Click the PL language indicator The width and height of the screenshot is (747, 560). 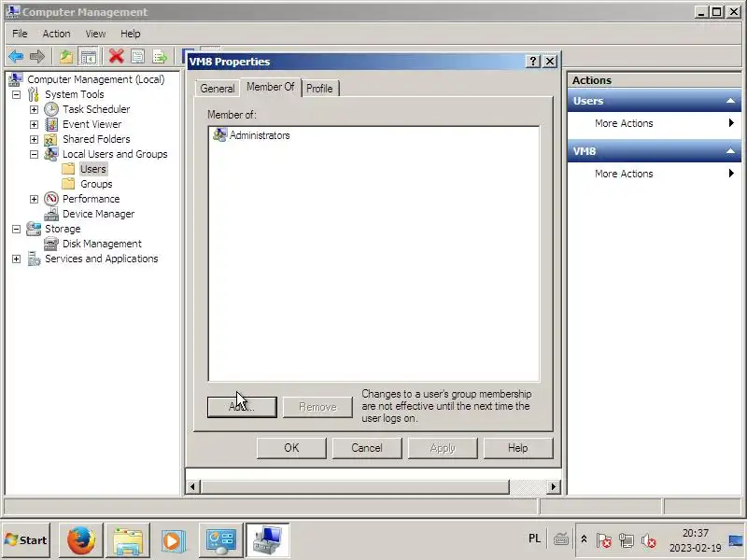tap(534, 539)
